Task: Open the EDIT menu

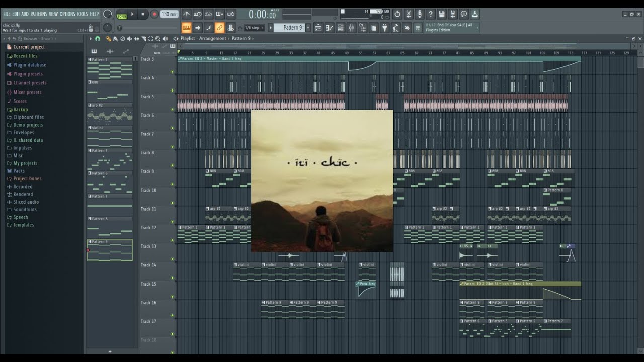Action: pyautogui.click(x=16, y=14)
